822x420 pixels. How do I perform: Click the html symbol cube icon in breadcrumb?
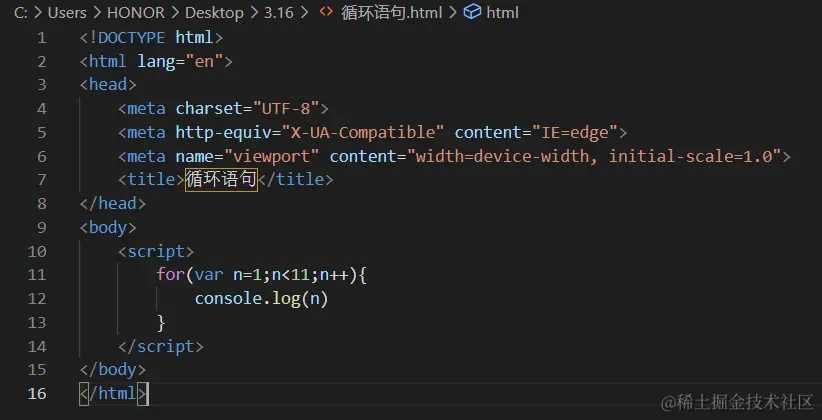point(472,12)
